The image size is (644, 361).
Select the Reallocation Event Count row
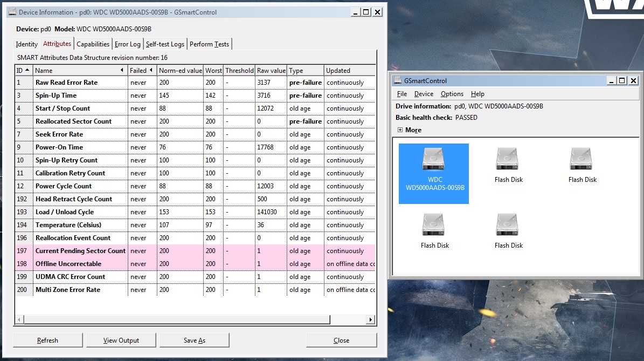195,238
